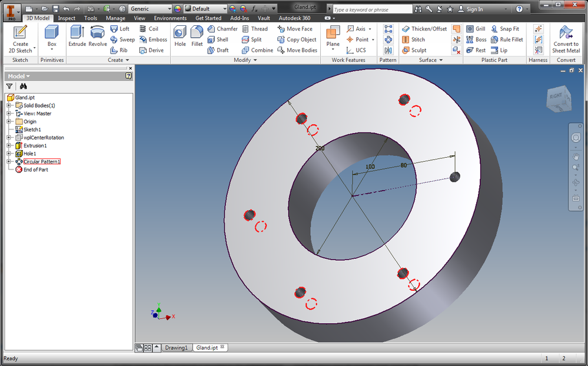The height and width of the screenshot is (366, 588).
Task: Open the Environments ribbon tab
Action: [170, 18]
